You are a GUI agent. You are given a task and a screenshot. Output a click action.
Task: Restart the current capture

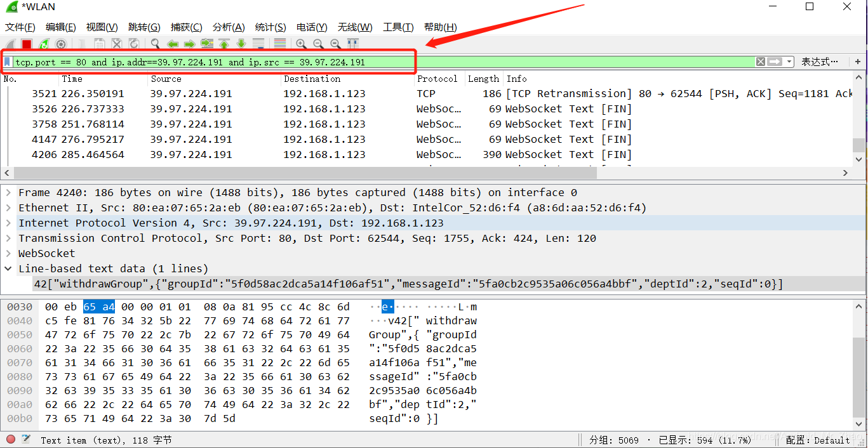44,44
